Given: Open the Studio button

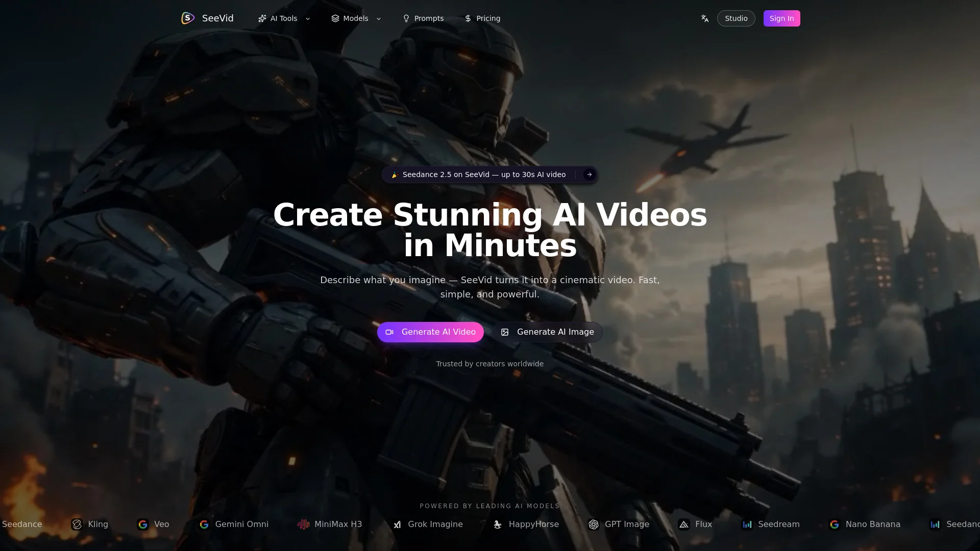Looking at the screenshot, I should (736, 18).
